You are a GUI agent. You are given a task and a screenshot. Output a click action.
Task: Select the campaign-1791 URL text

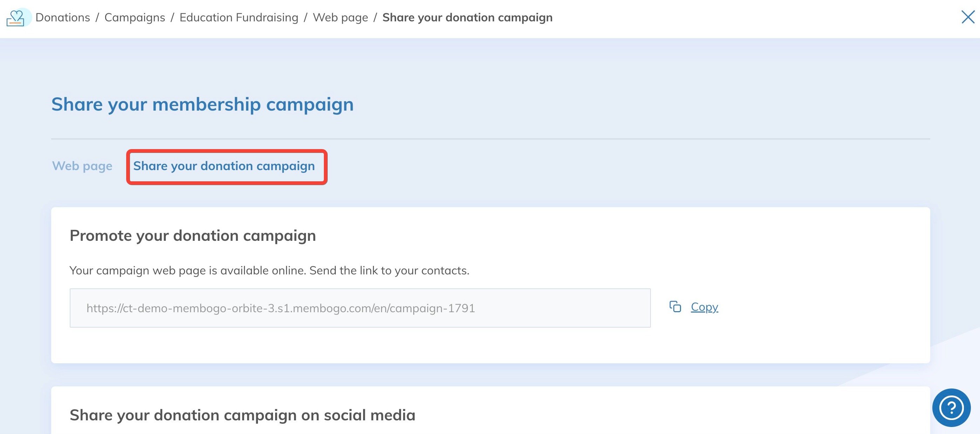[281, 308]
